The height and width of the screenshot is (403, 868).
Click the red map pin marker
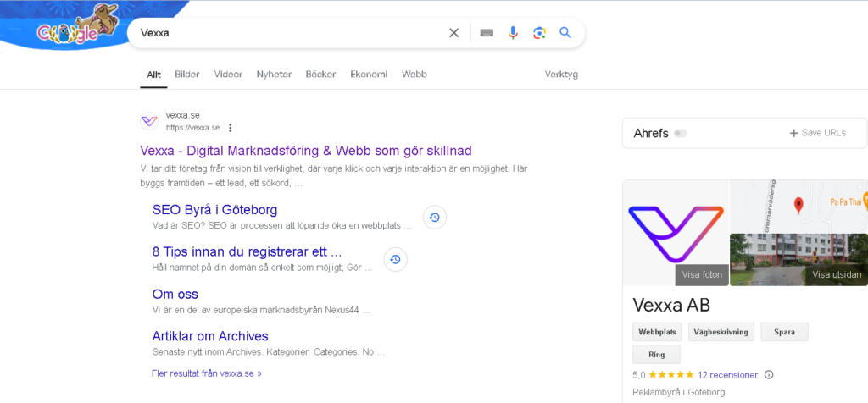798,205
